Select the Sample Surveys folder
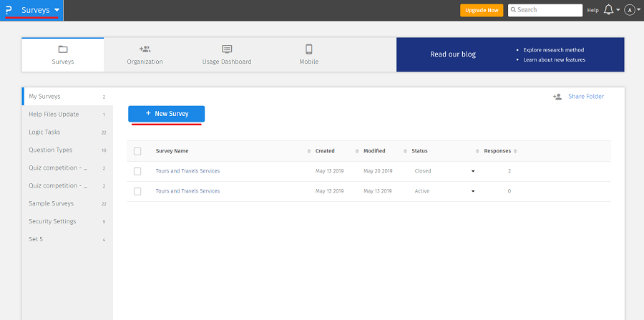 pyautogui.click(x=50, y=203)
